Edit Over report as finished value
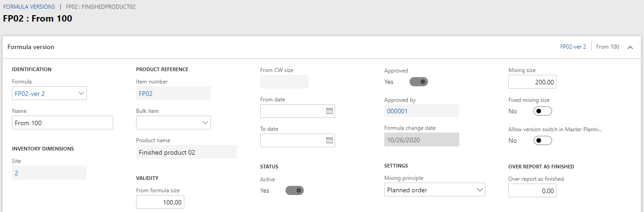The width and height of the screenshot is (644, 212). pyautogui.click(x=532, y=190)
